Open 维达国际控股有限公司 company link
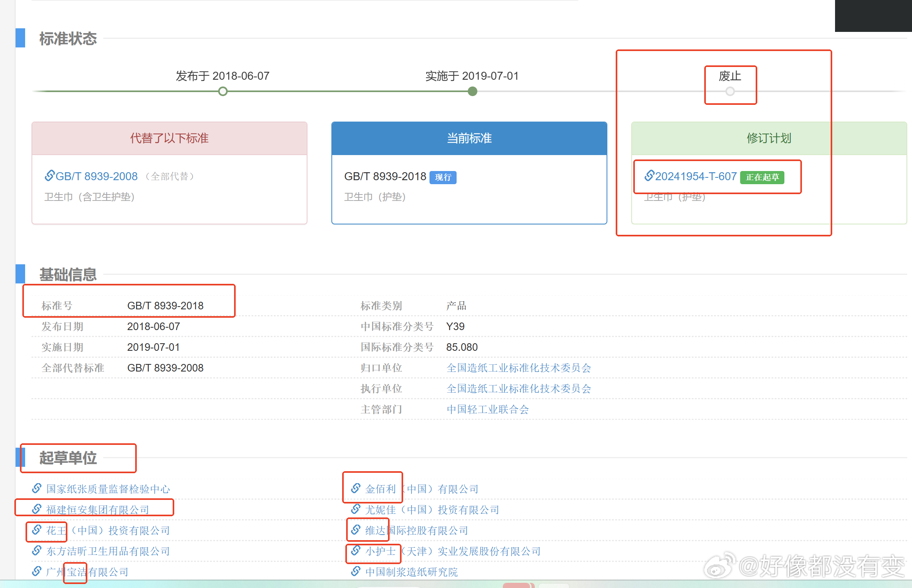The height and width of the screenshot is (588, 912). tap(416, 531)
